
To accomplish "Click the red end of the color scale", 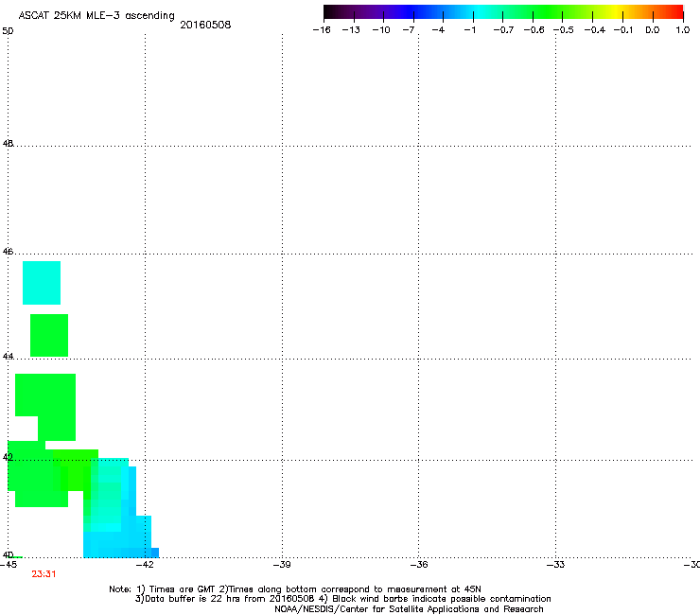I will (677, 12).
